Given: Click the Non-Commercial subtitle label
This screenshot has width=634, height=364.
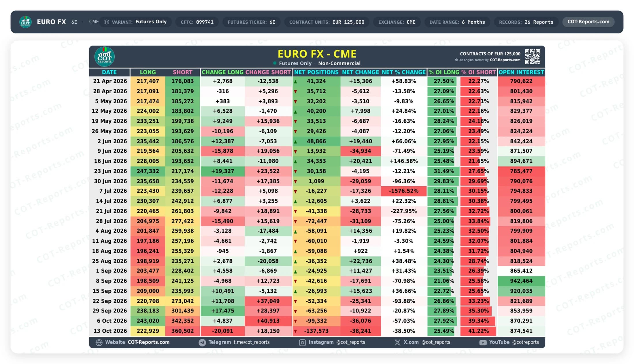Looking at the screenshot, I should (x=339, y=63).
